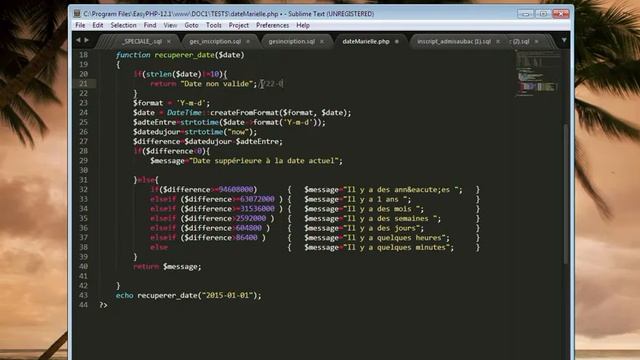Click "$datedujour=strtotime("now")" on line 26
The image size is (640, 360).
(x=193, y=132)
